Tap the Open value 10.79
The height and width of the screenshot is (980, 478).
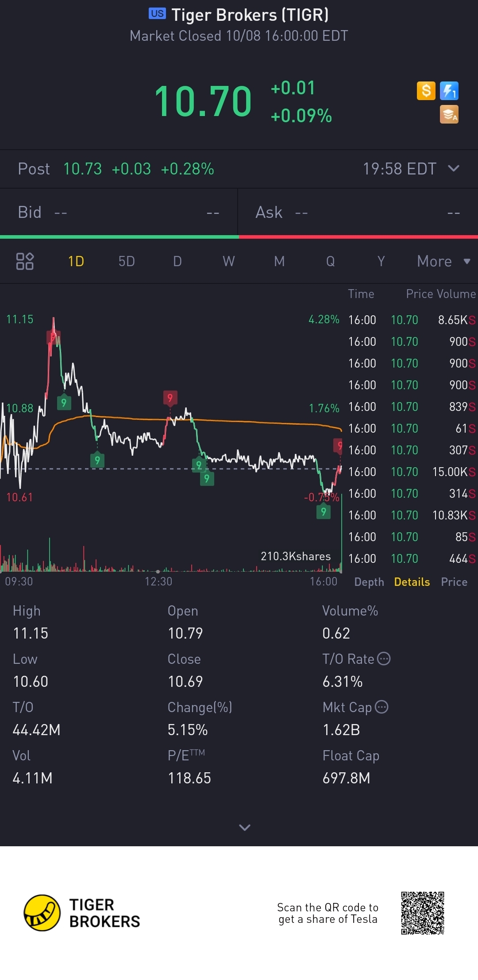pos(185,633)
